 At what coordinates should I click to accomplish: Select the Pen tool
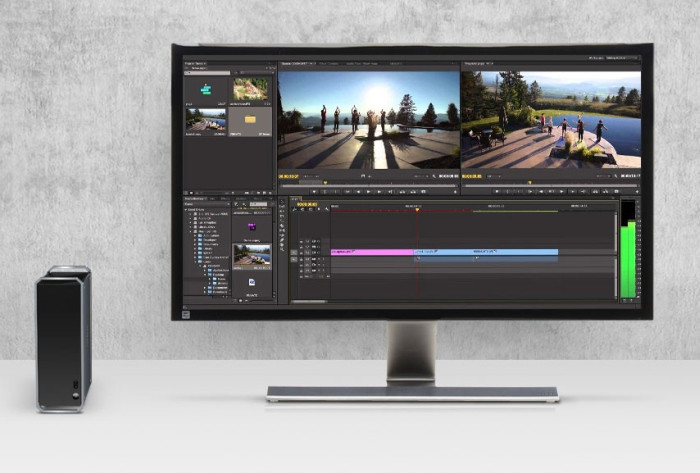point(282,240)
